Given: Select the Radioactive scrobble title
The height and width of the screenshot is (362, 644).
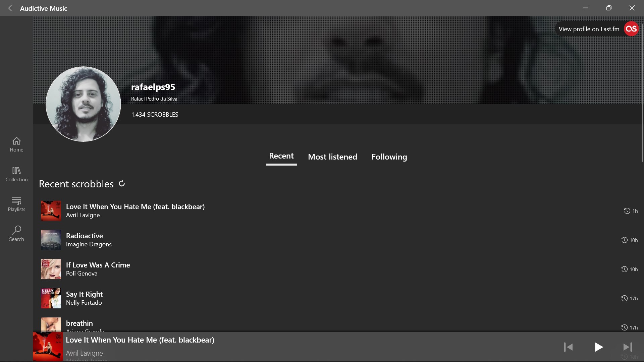Looking at the screenshot, I should click(x=85, y=236).
